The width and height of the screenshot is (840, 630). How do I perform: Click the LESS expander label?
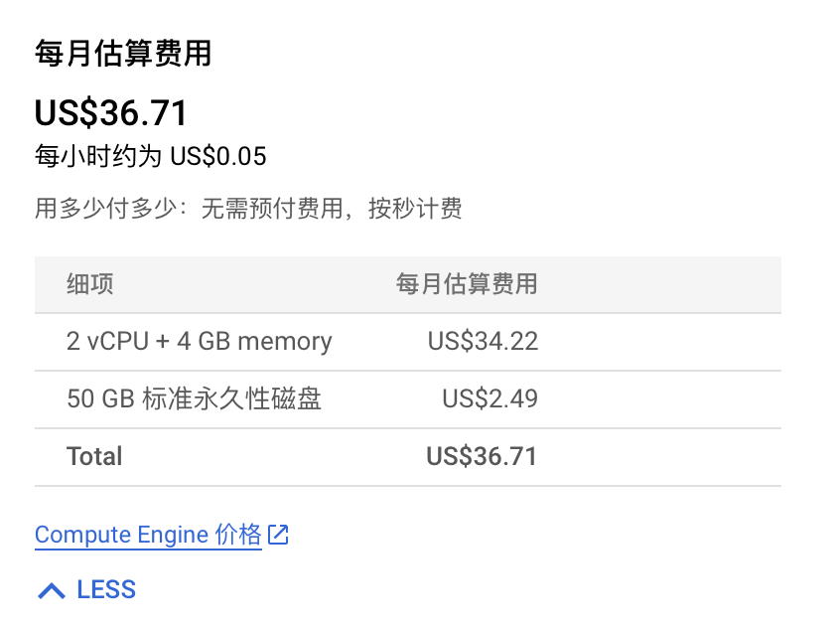pyautogui.click(x=106, y=589)
